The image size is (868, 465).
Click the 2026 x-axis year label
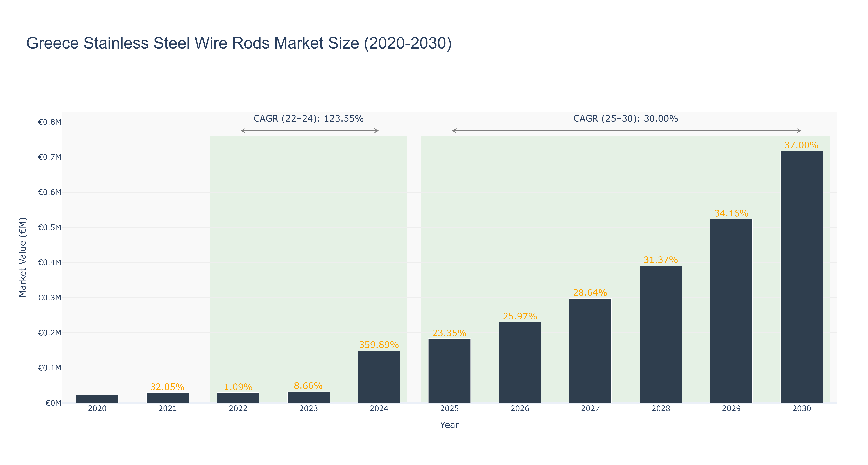(x=520, y=409)
